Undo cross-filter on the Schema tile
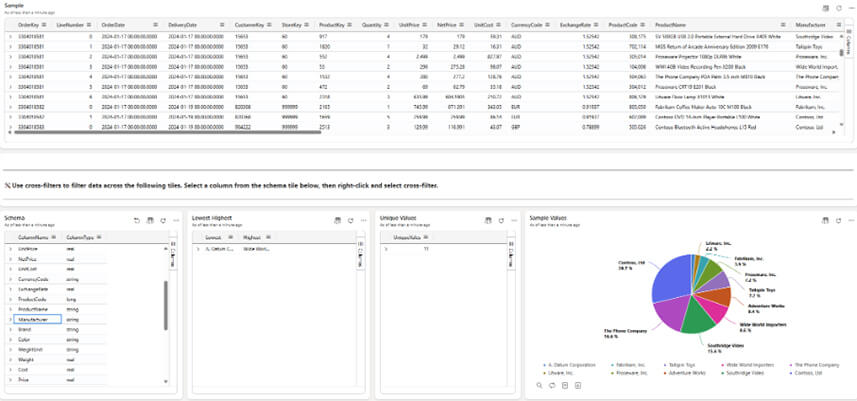This screenshot has height=401, width=857. [137, 221]
